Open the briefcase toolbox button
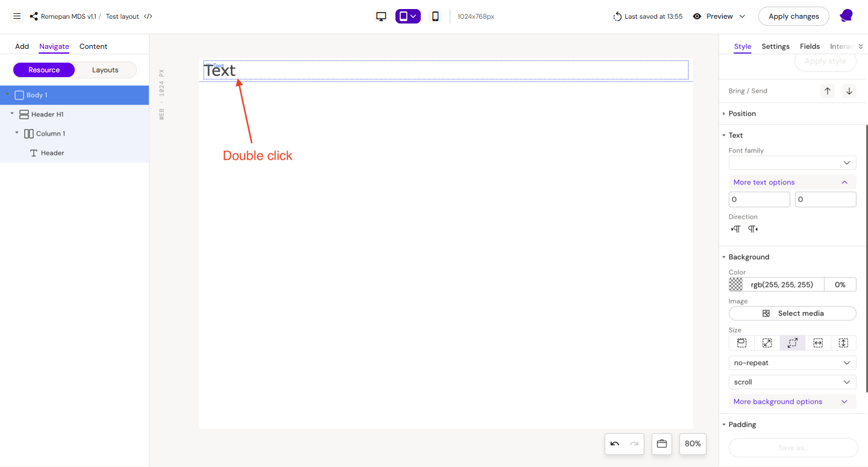 pyautogui.click(x=662, y=444)
